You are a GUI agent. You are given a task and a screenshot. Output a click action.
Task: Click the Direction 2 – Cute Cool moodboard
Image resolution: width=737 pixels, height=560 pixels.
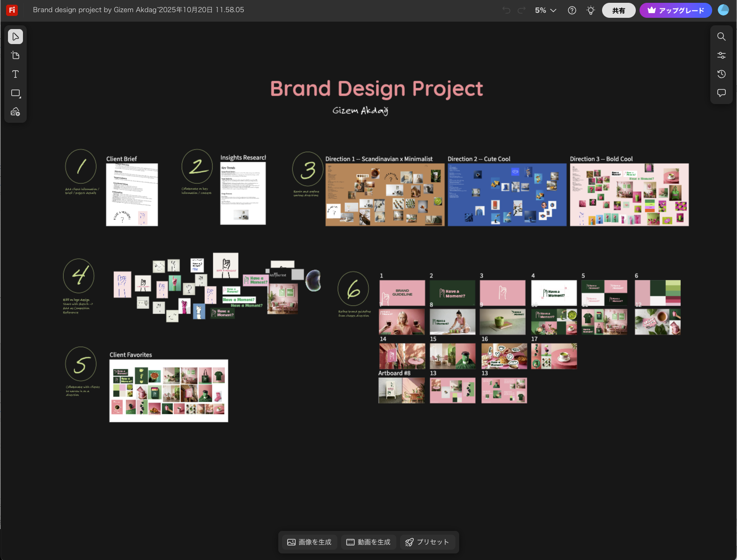(507, 194)
